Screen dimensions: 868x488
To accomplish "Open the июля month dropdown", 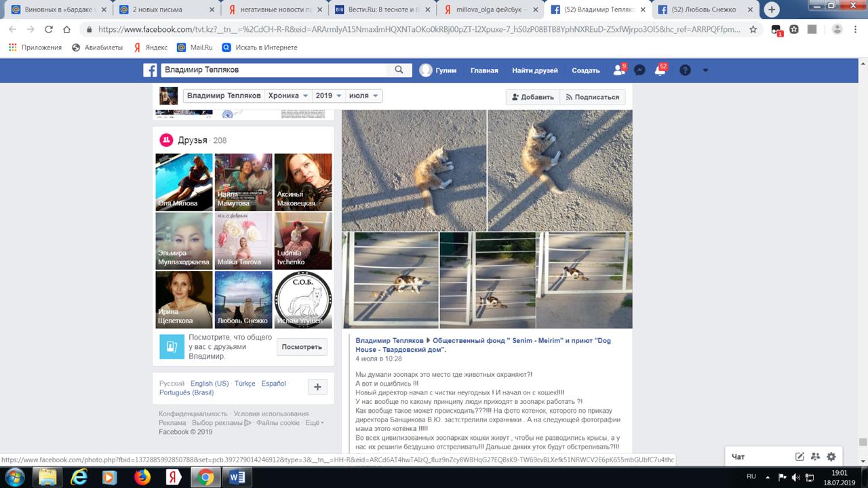I will (363, 96).
